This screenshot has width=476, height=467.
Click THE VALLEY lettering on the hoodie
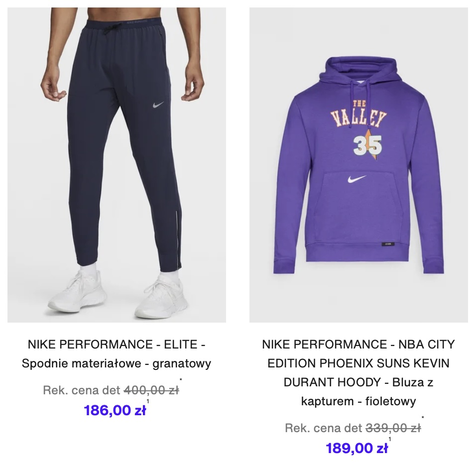358,115
